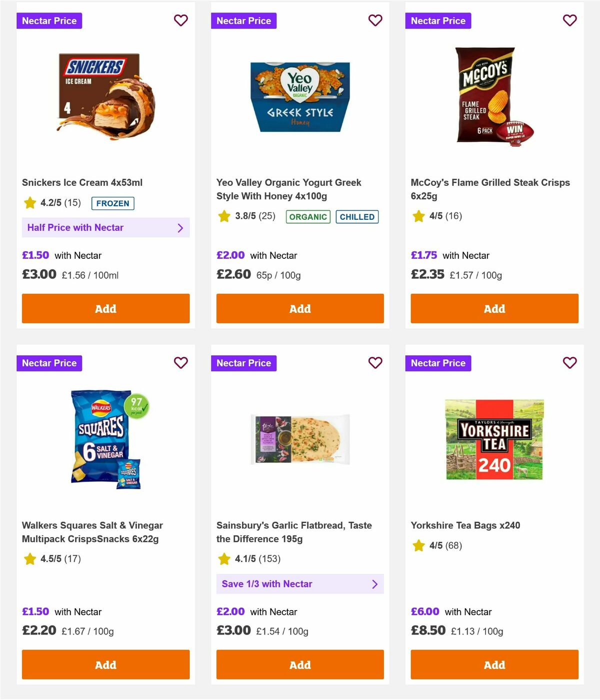Click the heart on Sainsbury's Garlic Flatbread
The image size is (600, 700).
(375, 363)
